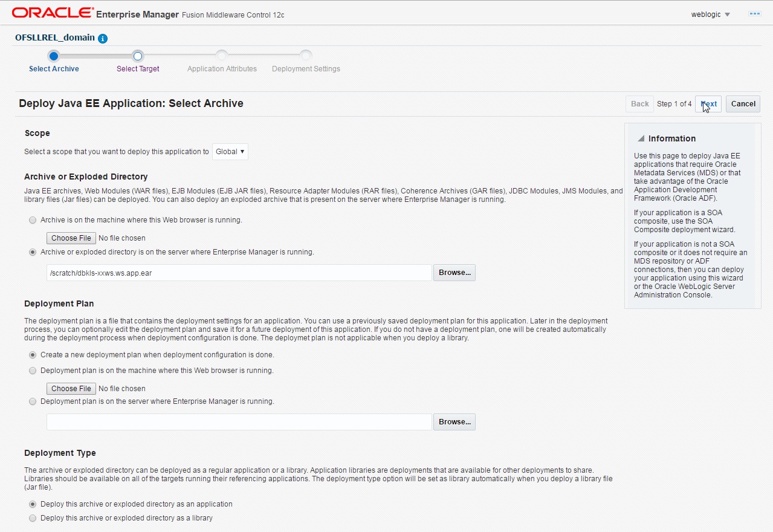Select archive on Enterprise Manager server radio
Viewport: 773px width, 532px height.
[x=33, y=252]
